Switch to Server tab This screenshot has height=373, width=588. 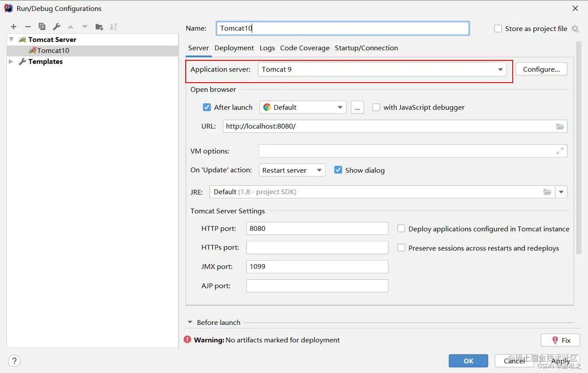tap(198, 48)
